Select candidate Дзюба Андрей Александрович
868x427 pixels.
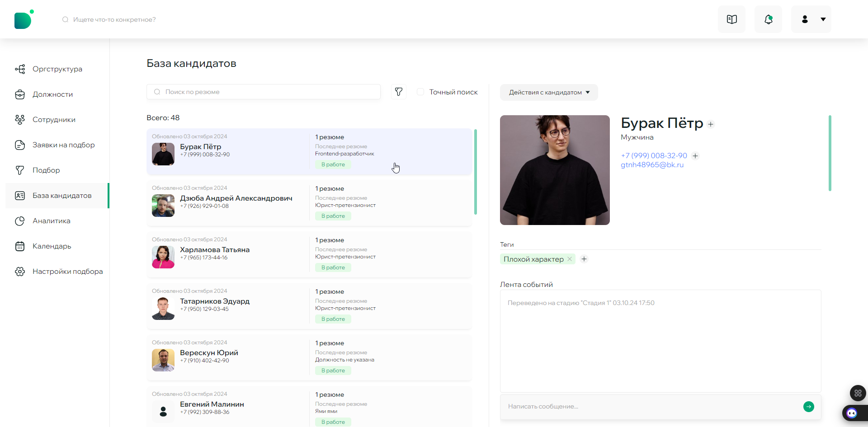(x=309, y=203)
